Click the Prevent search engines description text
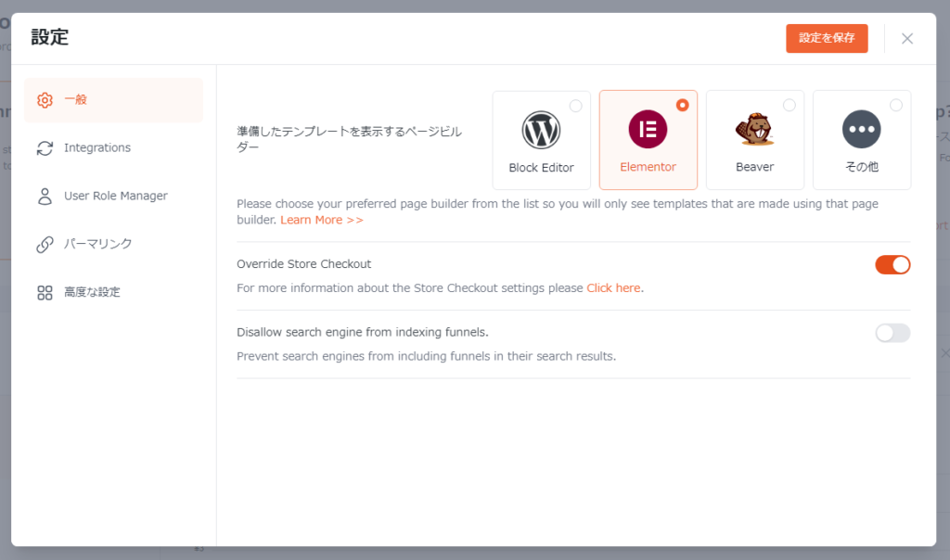The width and height of the screenshot is (950, 560). tap(426, 357)
